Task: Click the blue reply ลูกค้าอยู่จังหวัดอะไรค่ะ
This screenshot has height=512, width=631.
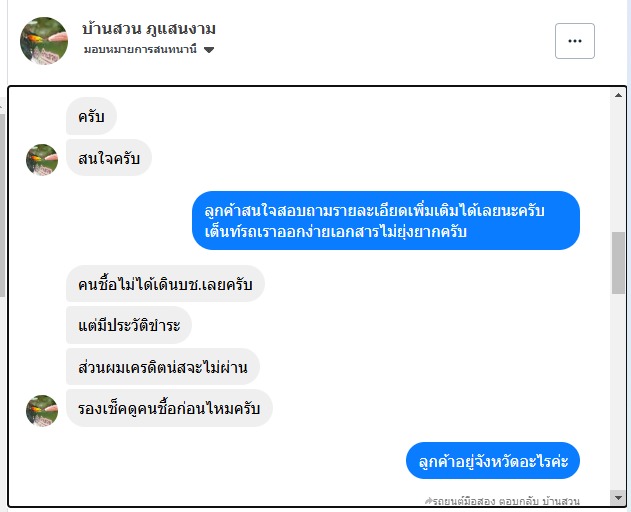Action: click(493, 461)
